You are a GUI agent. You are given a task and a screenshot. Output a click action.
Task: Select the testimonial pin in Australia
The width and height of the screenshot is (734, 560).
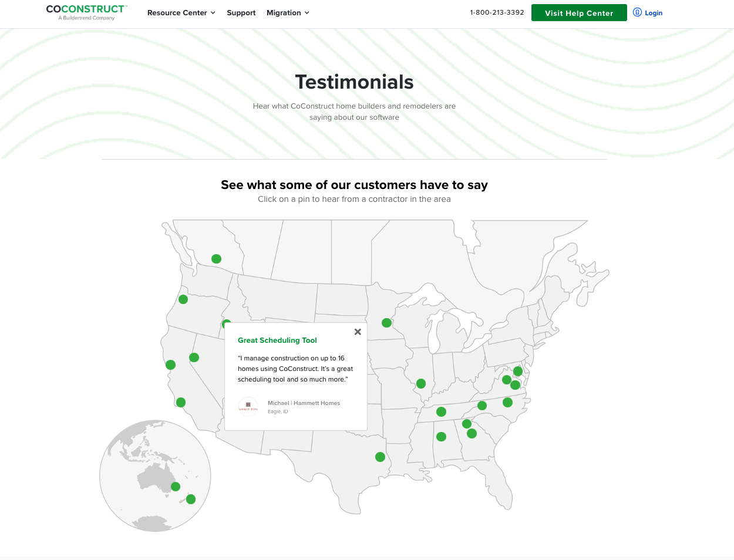[176, 486]
